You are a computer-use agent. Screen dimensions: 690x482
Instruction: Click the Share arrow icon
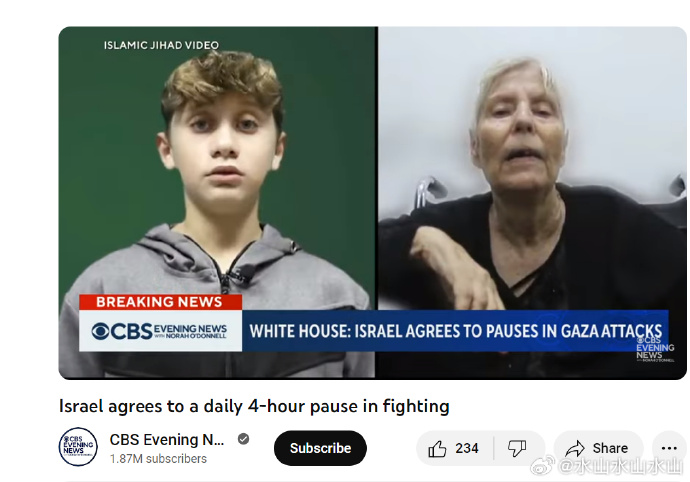575,449
